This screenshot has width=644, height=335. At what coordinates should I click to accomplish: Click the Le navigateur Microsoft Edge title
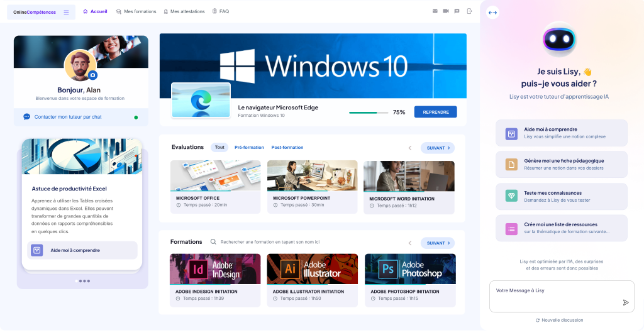(278, 107)
